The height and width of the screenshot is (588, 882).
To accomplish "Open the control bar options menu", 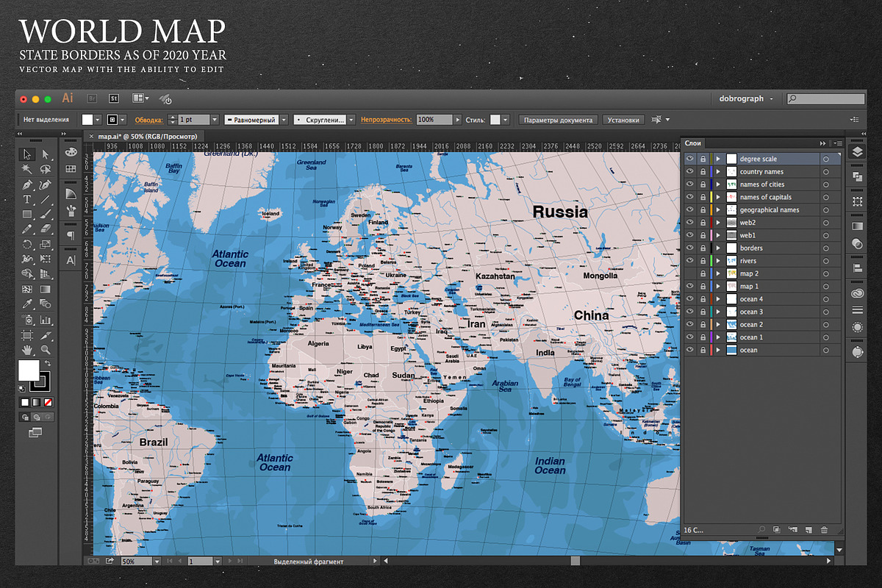I will (853, 119).
